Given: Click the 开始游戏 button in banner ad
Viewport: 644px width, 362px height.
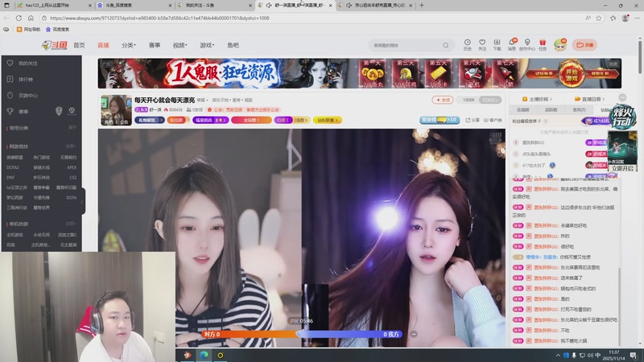Looking at the screenshot, I should pyautogui.click(x=572, y=74).
